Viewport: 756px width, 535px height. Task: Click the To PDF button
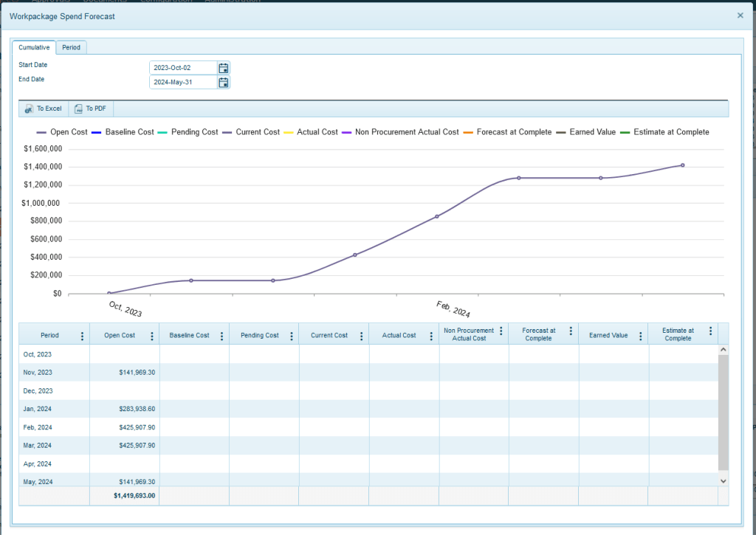[x=89, y=108]
